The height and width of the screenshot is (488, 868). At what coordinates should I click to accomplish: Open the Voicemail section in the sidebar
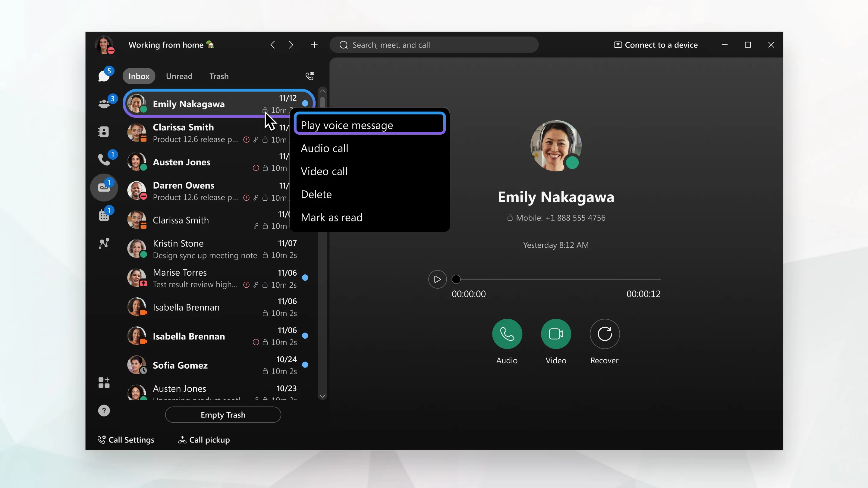click(x=103, y=188)
